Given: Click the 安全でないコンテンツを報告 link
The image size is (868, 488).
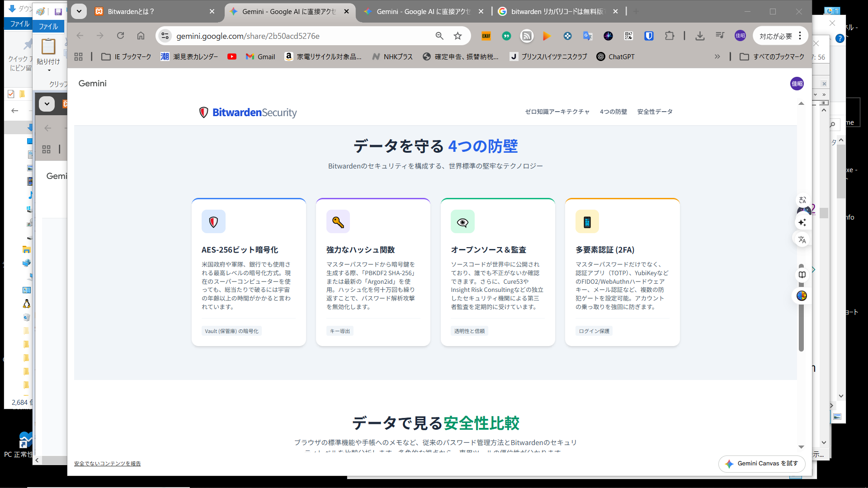Looking at the screenshot, I should point(107,464).
